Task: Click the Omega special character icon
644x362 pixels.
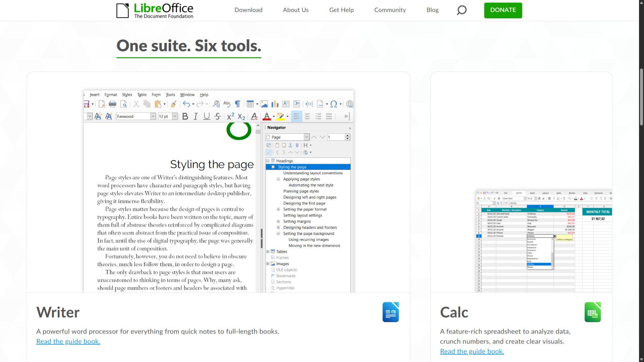Action: pyautogui.click(x=334, y=104)
